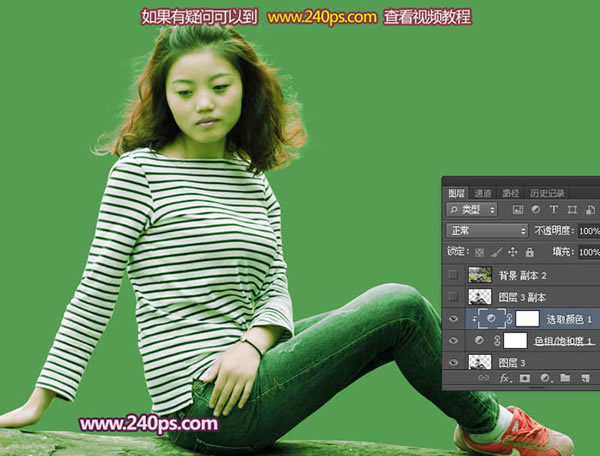Click lock position move icon
Viewport: 600px width, 456px height.
pos(513,253)
